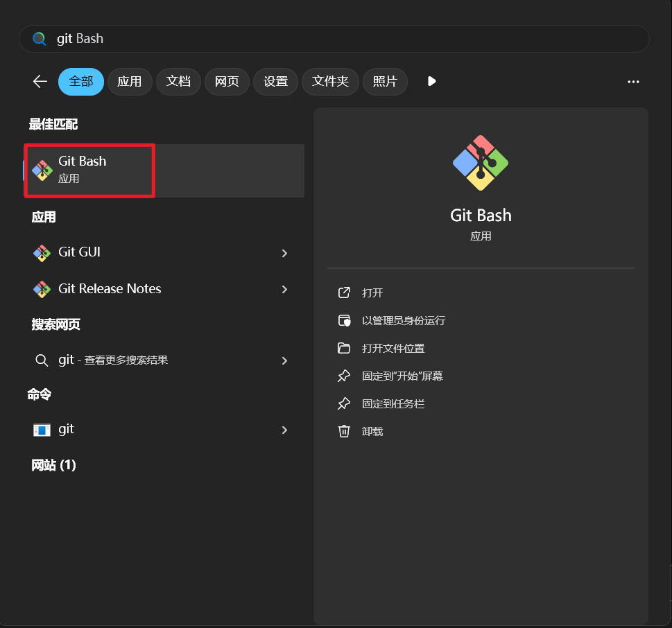Click the search magnifier icon
This screenshot has height=628, width=672.
click(x=39, y=39)
